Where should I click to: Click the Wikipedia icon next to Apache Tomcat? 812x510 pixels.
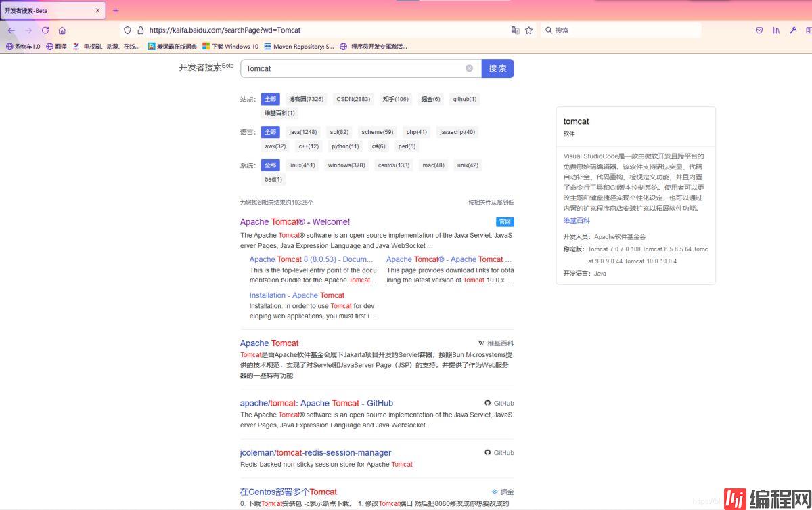click(481, 343)
